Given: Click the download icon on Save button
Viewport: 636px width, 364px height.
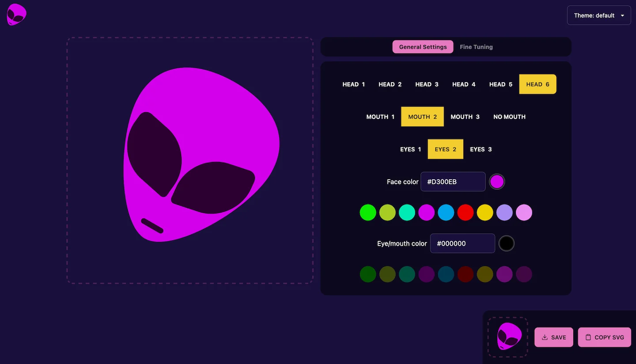Looking at the screenshot, I should tap(545, 337).
